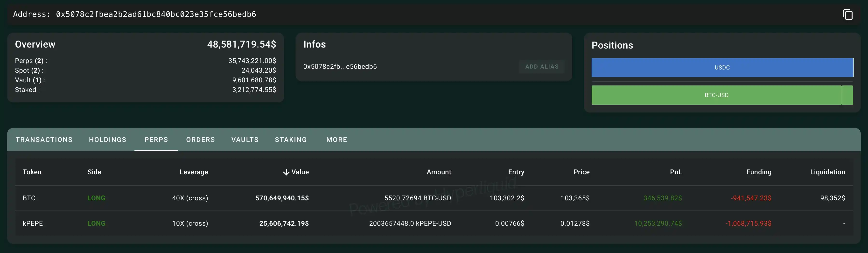This screenshot has height=253, width=868.
Task: Select the ORDERS tab
Action: click(x=200, y=140)
